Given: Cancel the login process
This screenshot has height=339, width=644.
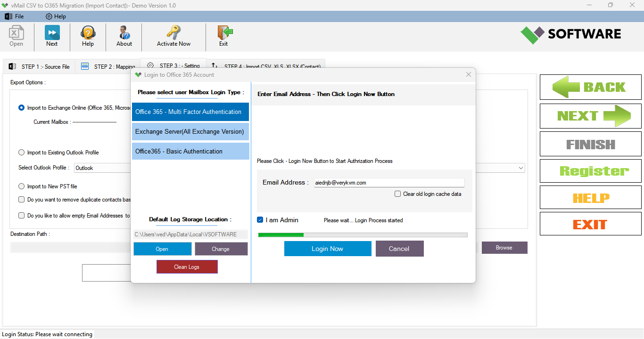Looking at the screenshot, I should point(399,249).
